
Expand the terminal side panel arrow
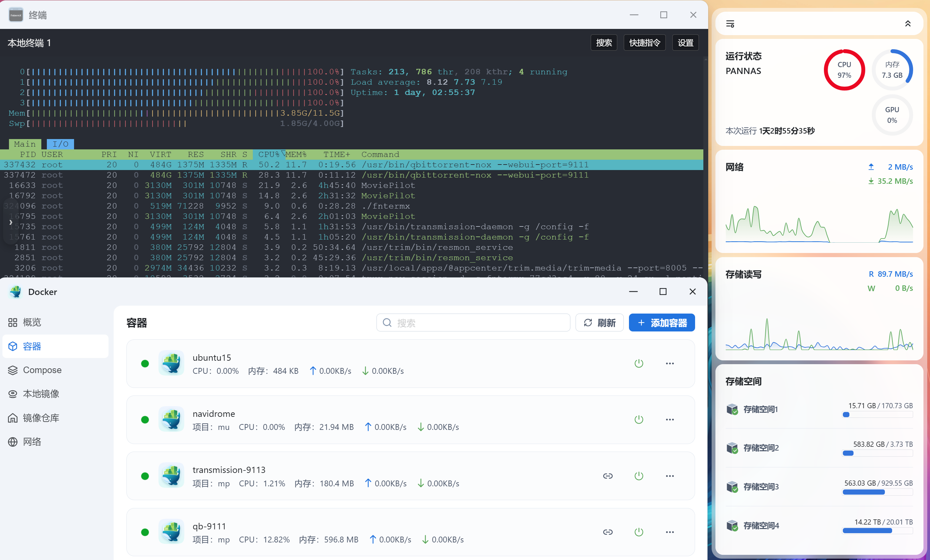tap(11, 222)
